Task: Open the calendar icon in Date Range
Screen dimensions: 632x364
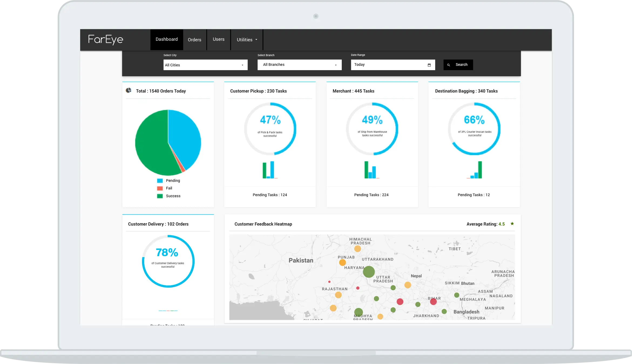Action: (429, 64)
